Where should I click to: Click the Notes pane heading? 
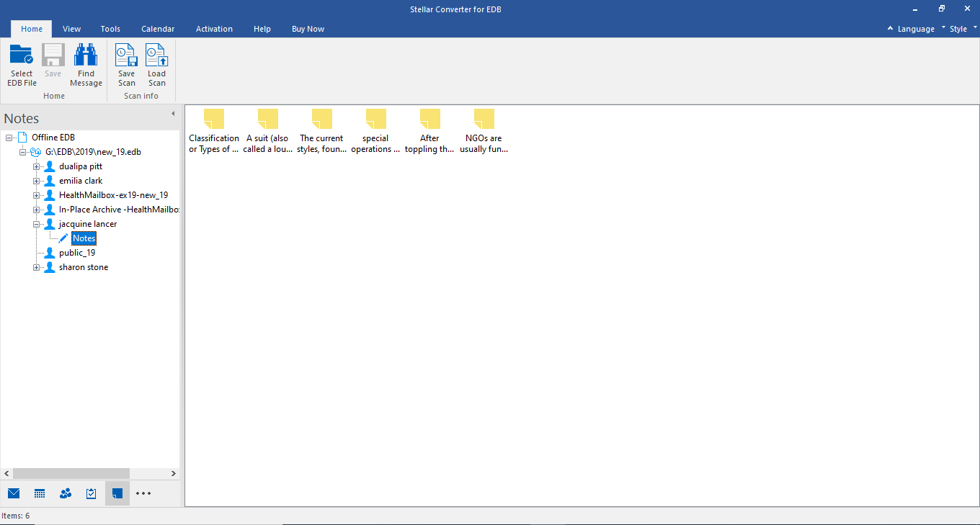pyautogui.click(x=22, y=118)
